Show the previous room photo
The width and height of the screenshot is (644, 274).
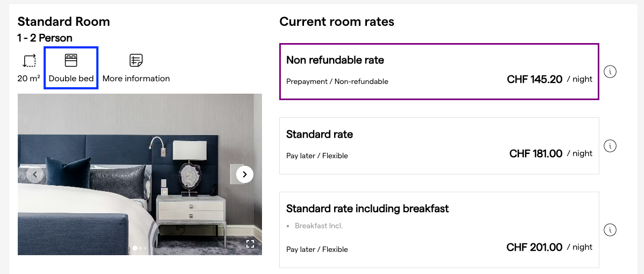[35, 174]
